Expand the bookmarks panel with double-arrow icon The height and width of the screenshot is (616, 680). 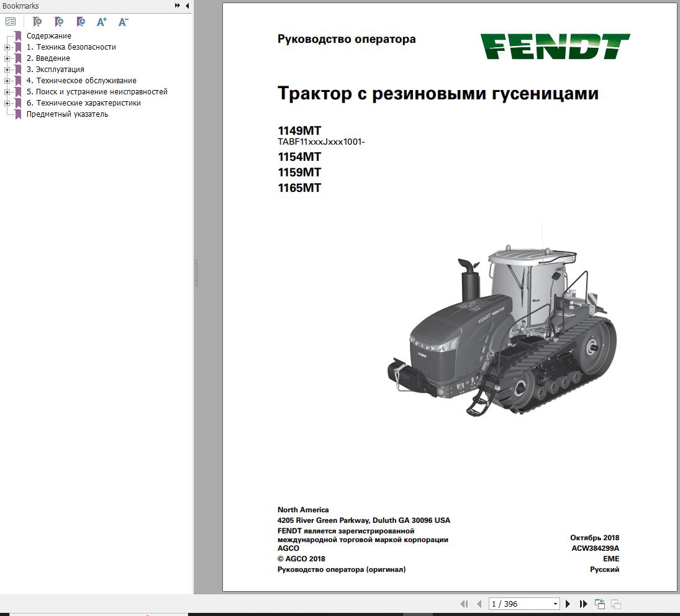[x=178, y=6]
